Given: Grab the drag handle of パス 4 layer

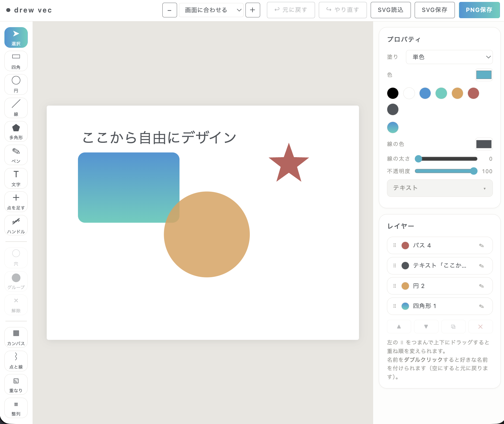Looking at the screenshot, I should click(x=395, y=245).
